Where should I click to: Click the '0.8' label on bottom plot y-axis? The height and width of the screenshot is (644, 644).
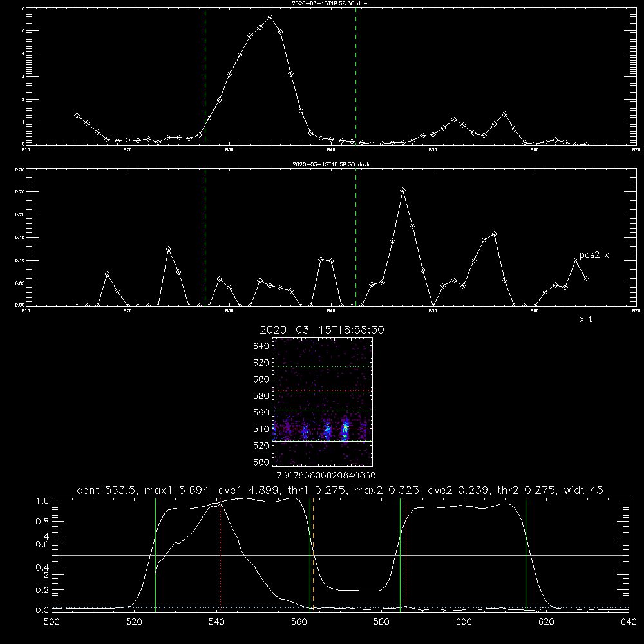[x=43, y=522]
